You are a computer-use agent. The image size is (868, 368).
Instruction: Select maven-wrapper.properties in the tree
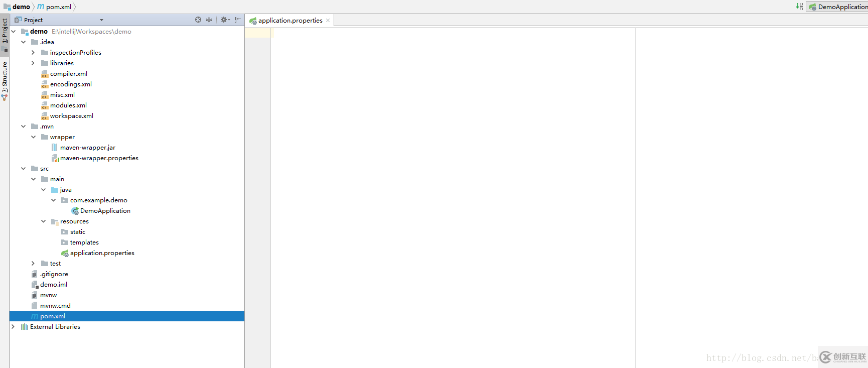coord(99,158)
